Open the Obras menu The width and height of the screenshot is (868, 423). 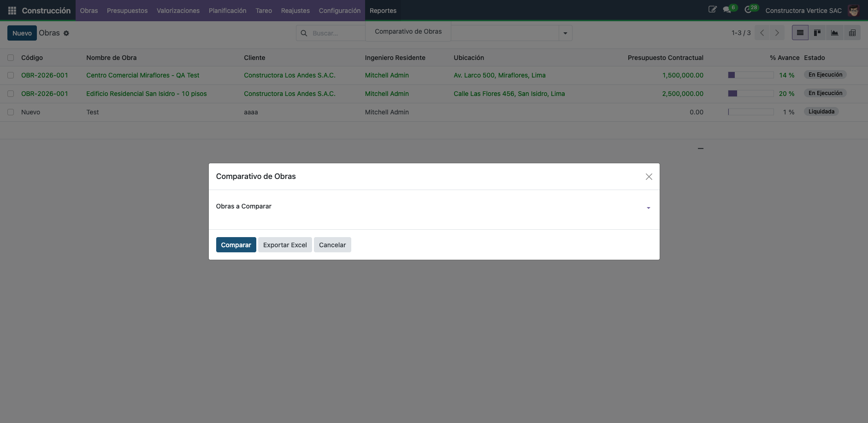point(89,10)
